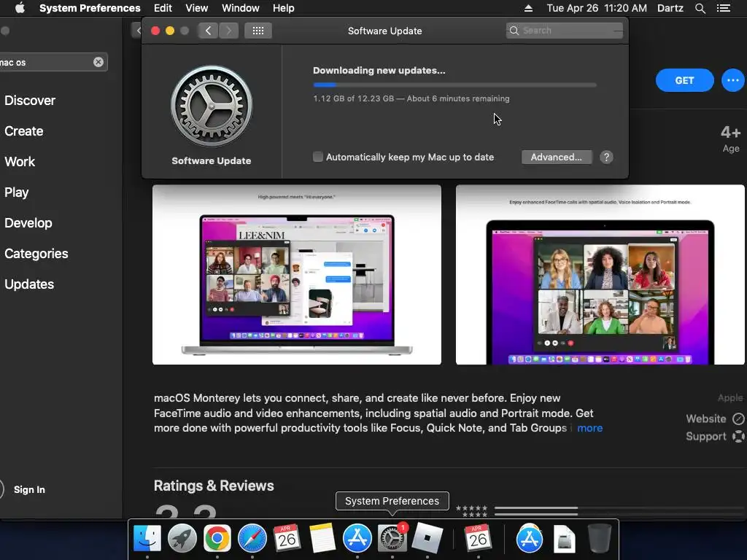747x560 pixels.
Task: Select Play in App Store sidebar
Action: click(17, 192)
